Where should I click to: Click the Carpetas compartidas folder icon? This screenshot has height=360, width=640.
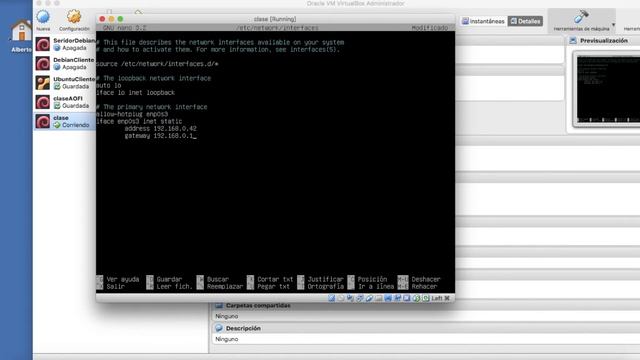219,305
